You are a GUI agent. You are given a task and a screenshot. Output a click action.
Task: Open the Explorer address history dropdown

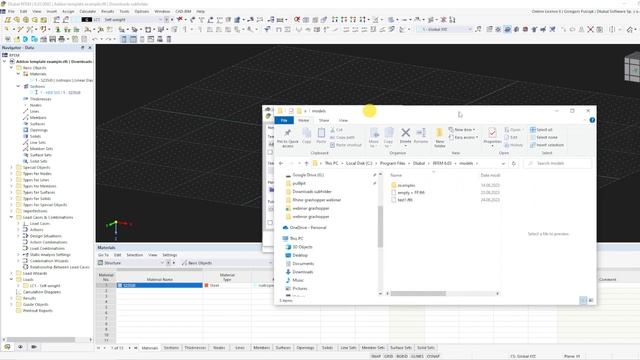pyautogui.click(x=503, y=163)
